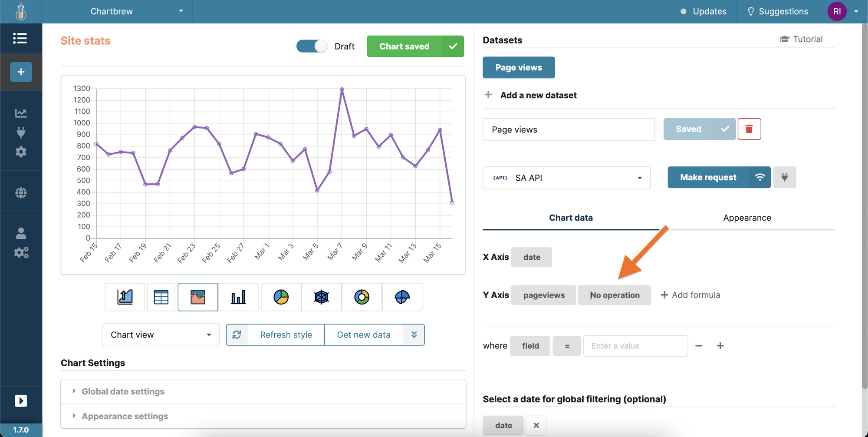Choose the radar chart type
The width and height of the screenshot is (868, 437).
(x=321, y=297)
